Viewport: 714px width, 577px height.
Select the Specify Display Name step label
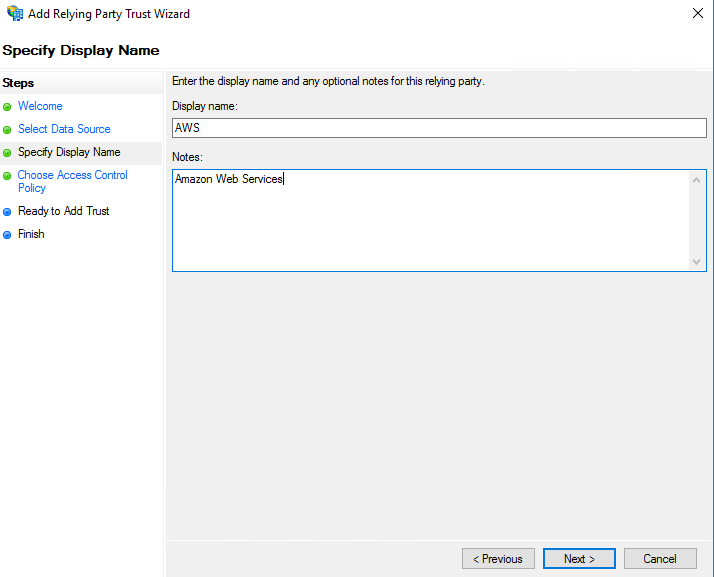click(69, 152)
